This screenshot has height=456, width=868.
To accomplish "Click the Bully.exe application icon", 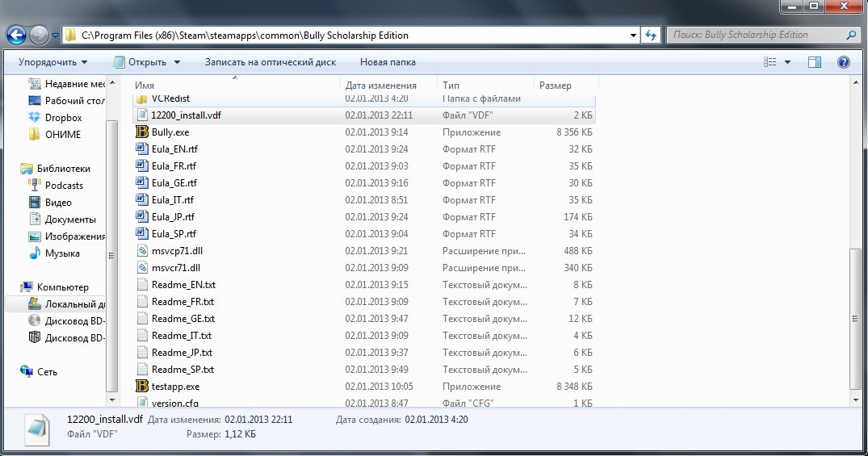I will tap(142, 132).
